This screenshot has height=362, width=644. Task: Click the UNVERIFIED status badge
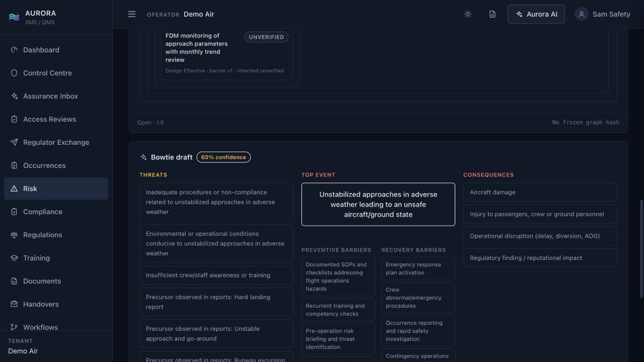pyautogui.click(x=266, y=37)
